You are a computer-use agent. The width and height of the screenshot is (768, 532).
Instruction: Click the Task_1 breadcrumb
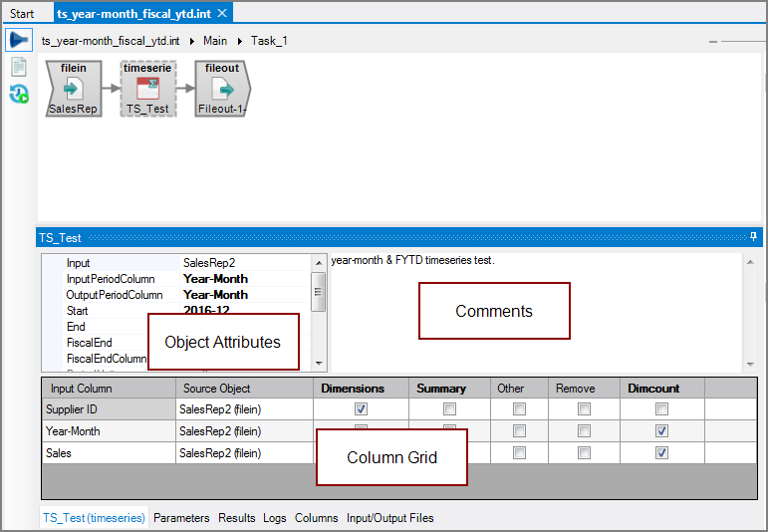tap(269, 41)
